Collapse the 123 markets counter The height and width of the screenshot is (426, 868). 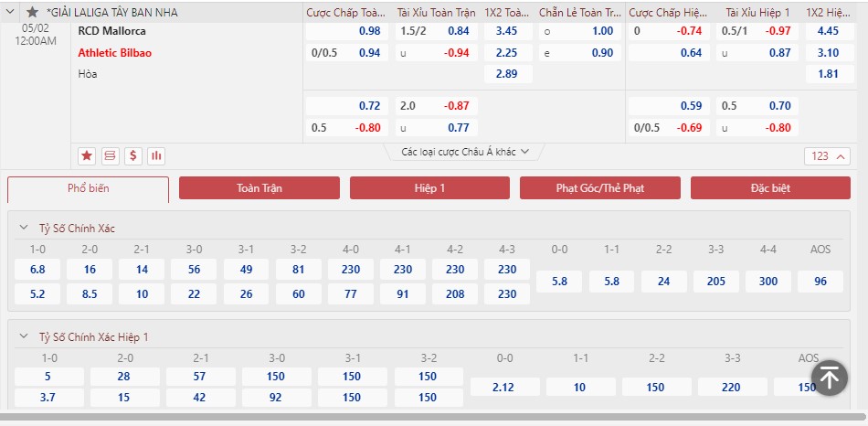tap(827, 156)
